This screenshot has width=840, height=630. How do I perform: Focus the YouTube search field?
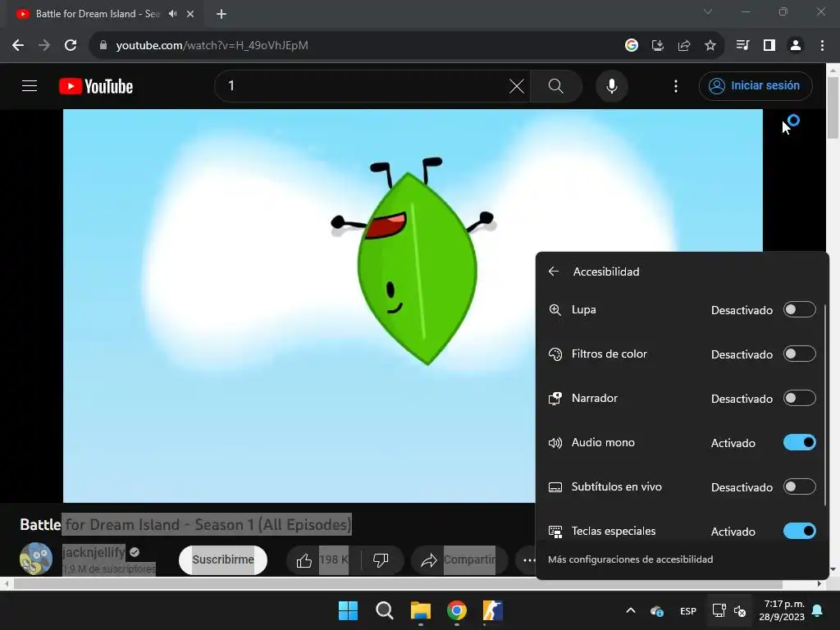point(364,86)
